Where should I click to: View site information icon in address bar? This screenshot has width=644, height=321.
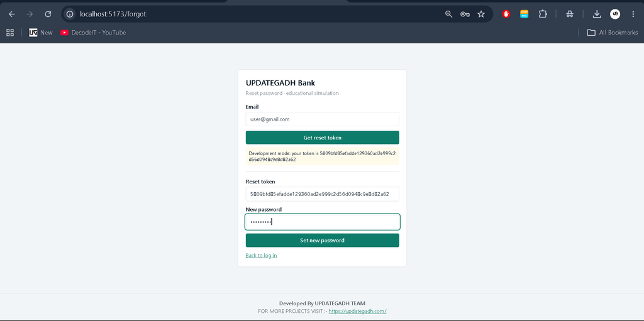pos(70,14)
